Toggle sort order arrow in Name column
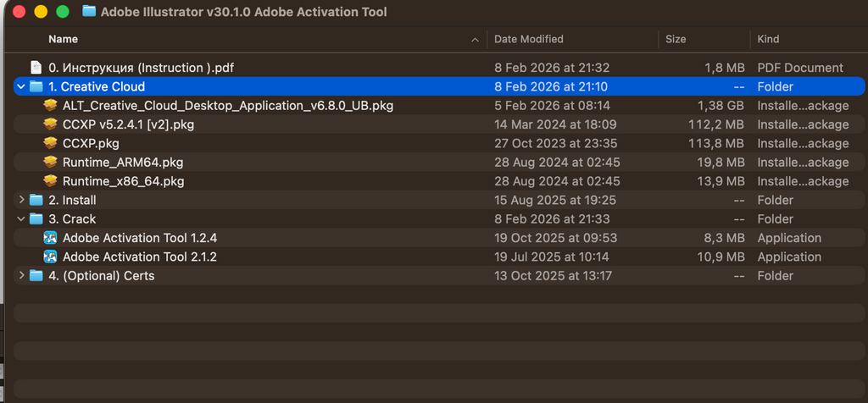The height and width of the screenshot is (403, 868). (x=475, y=40)
